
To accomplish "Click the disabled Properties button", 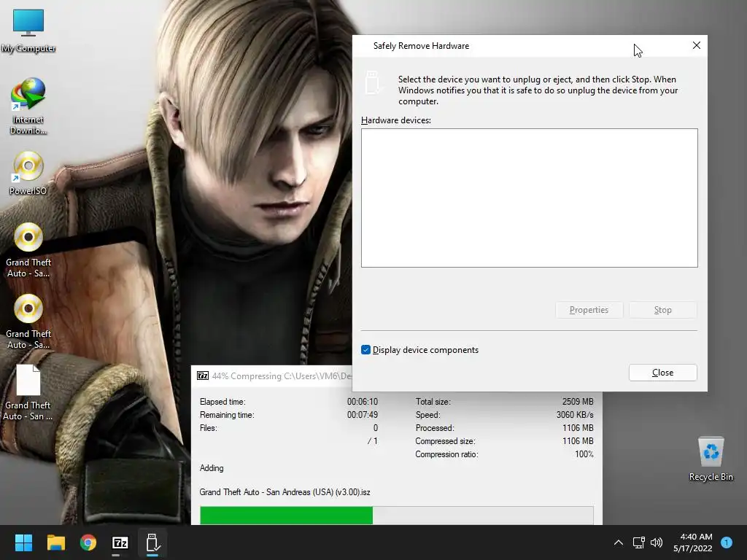I will (589, 310).
